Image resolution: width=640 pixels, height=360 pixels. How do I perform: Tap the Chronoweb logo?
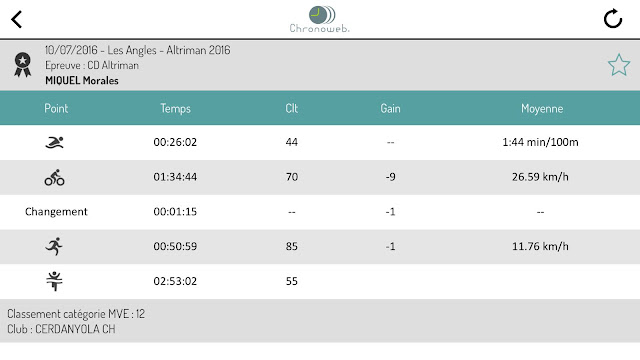(320, 19)
